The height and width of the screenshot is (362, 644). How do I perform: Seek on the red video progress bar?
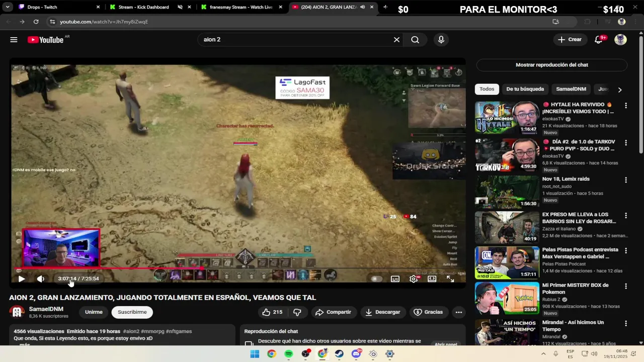[237, 268]
